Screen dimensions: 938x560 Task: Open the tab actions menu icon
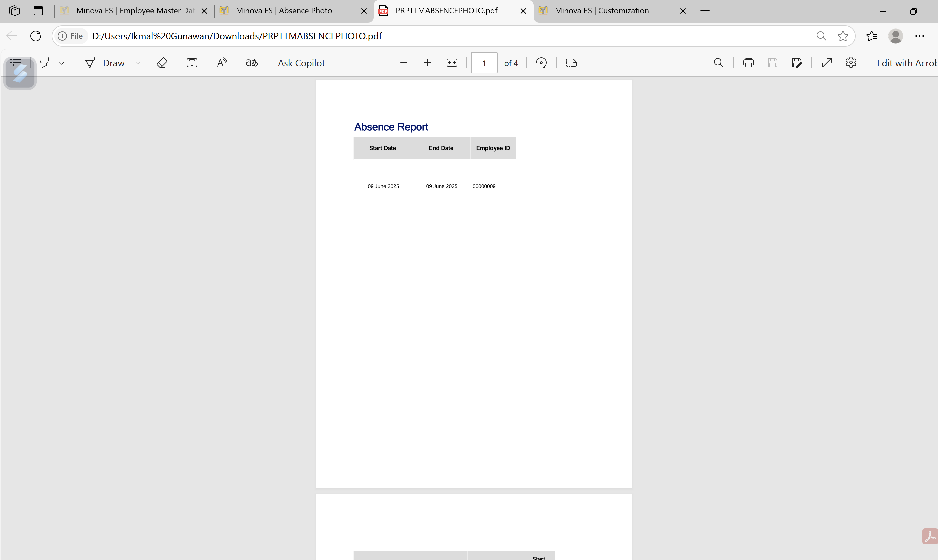(x=38, y=11)
